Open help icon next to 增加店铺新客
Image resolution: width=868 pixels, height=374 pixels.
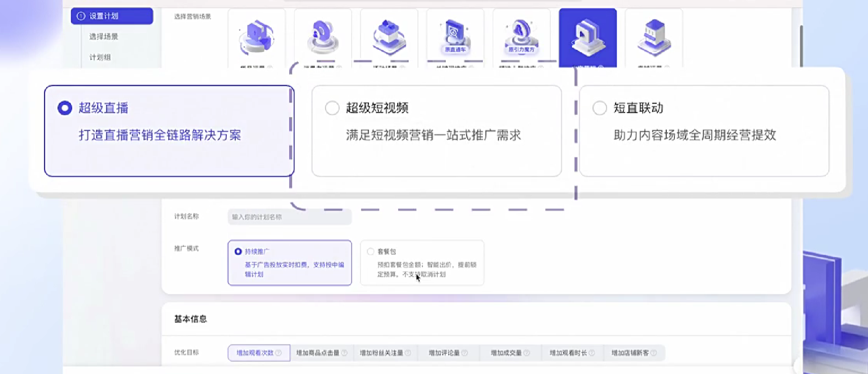tap(653, 353)
